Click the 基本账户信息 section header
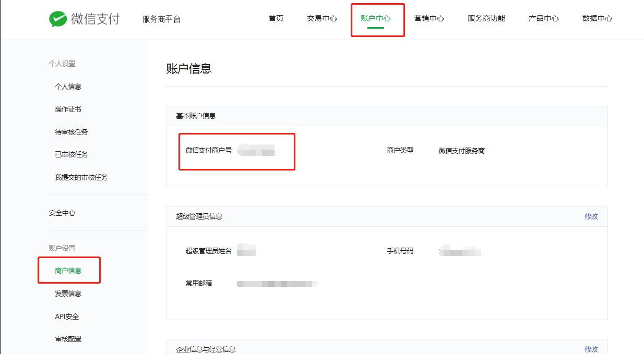The image size is (644, 354). (x=196, y=116)
